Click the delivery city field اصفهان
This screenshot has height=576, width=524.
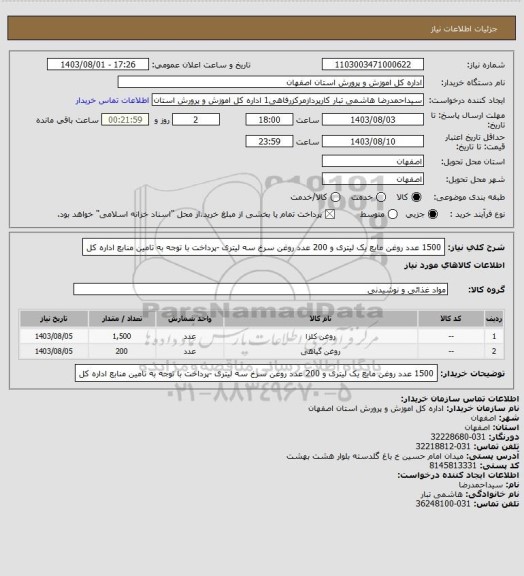pyautogui.click(x=373, y=179)
